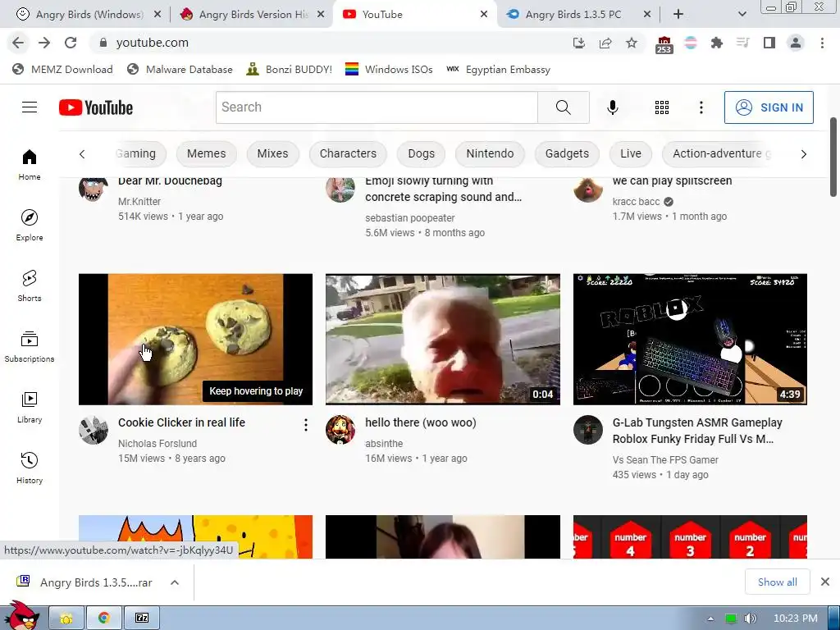Select the Gadgets category chip

pyautogui.click(x=567, y=153)
